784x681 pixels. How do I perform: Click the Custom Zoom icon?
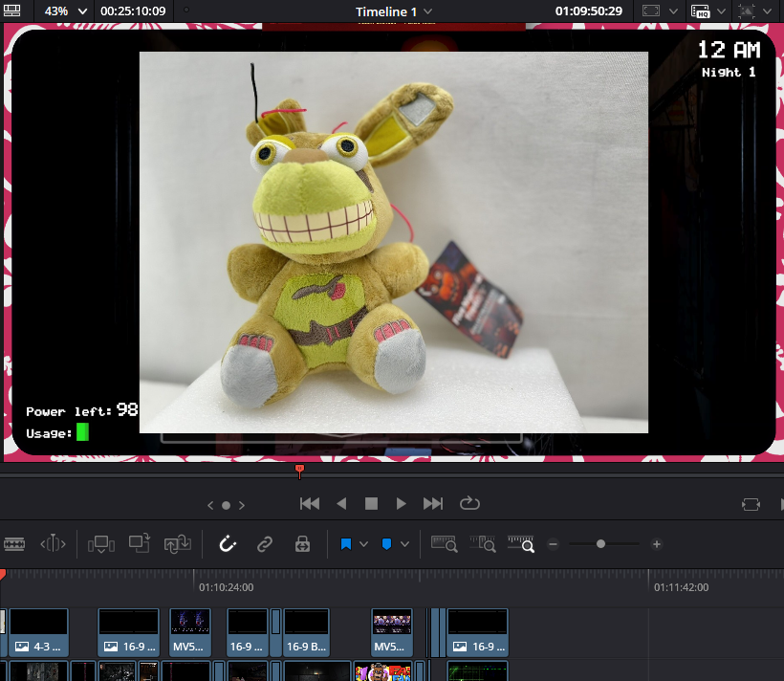coord(521,544)
